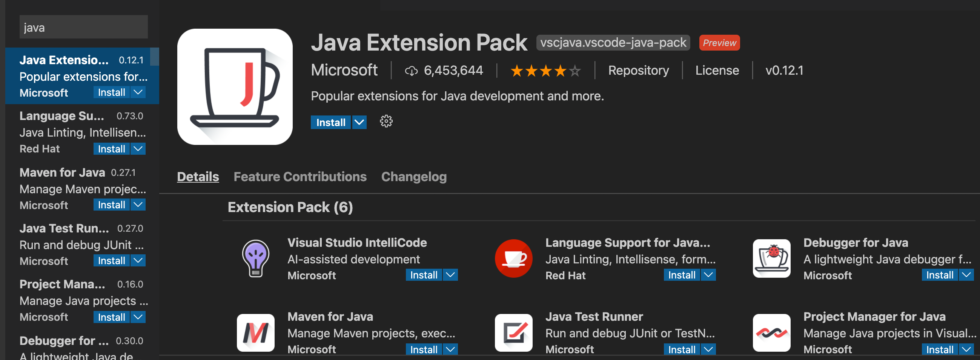Install Language Support by Red Hat in sidebar
The image size is (980, 360).
tap(112, 149)
